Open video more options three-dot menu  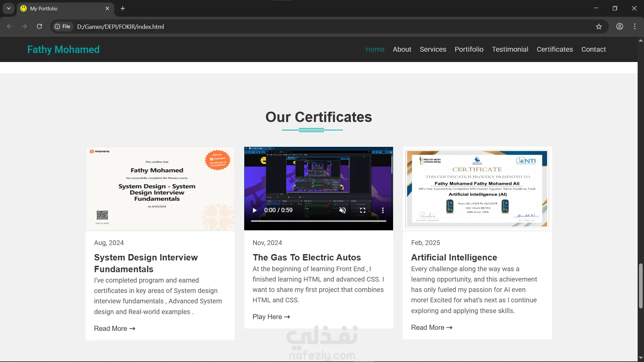pos(383,210)
